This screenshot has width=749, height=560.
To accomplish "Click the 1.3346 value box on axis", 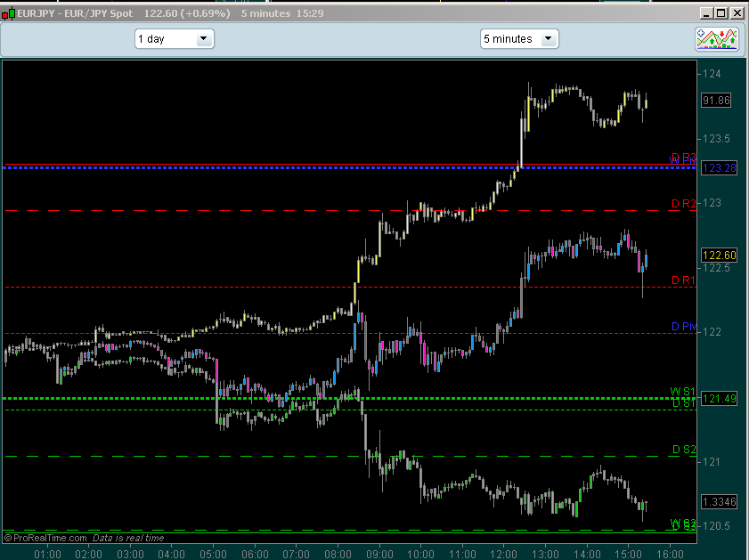I will [x=719, y=502].
